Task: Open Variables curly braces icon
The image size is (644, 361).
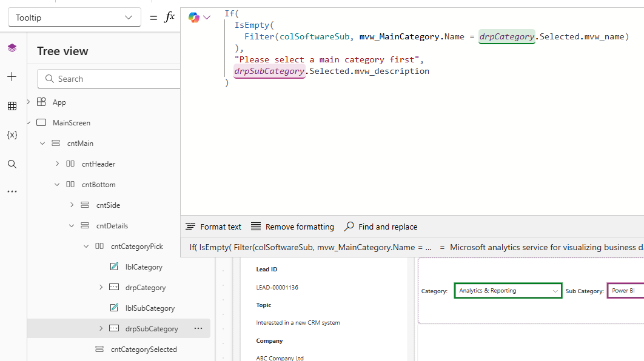Action: coord(12,134)
